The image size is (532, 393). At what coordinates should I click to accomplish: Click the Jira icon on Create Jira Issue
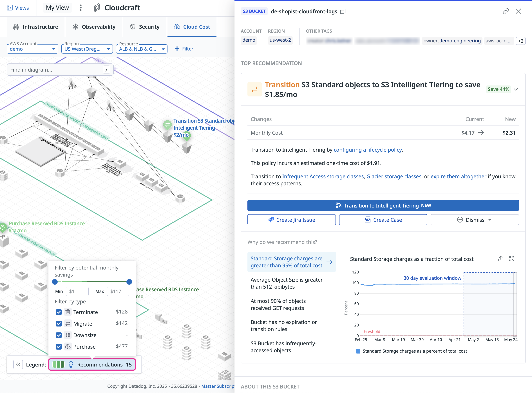tap(271, 220)
